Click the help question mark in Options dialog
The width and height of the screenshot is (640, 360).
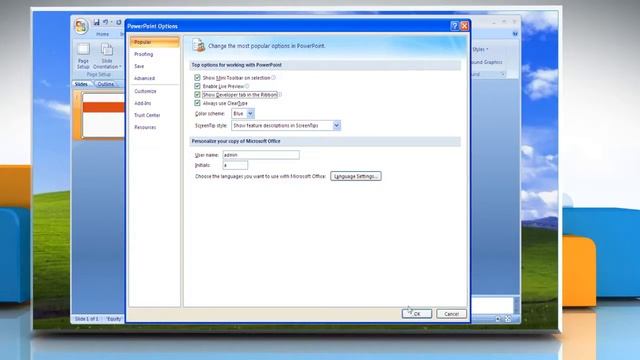click(x=454, y=26)
